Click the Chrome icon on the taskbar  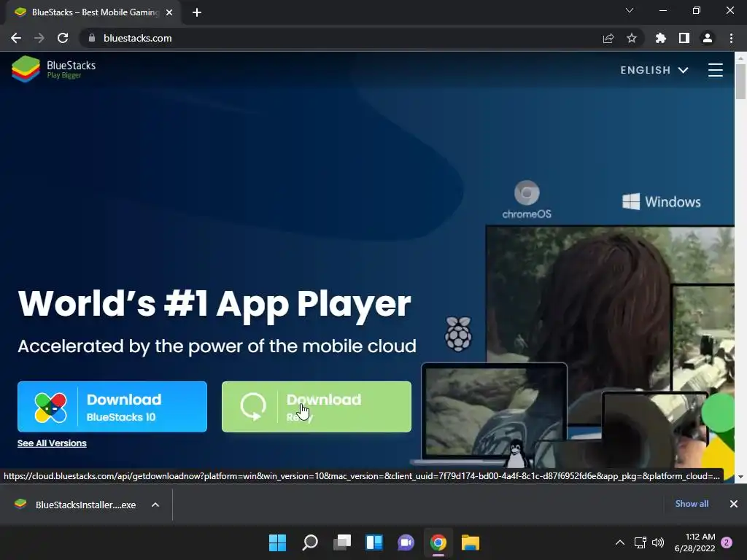(x=438, y=542)
